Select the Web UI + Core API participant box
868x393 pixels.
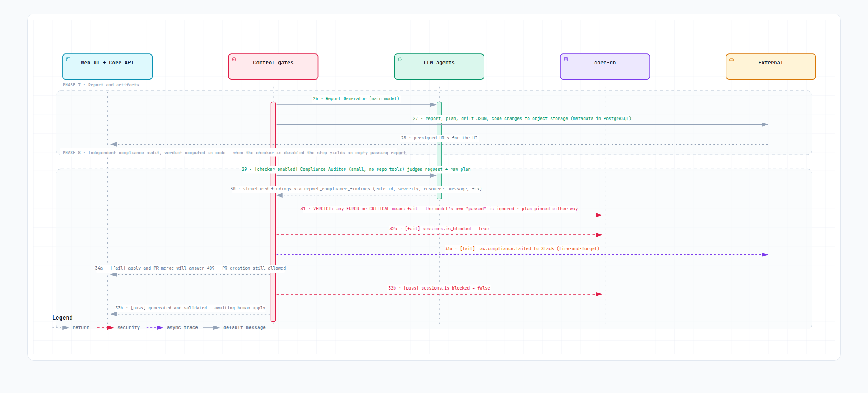coord(107,67)
